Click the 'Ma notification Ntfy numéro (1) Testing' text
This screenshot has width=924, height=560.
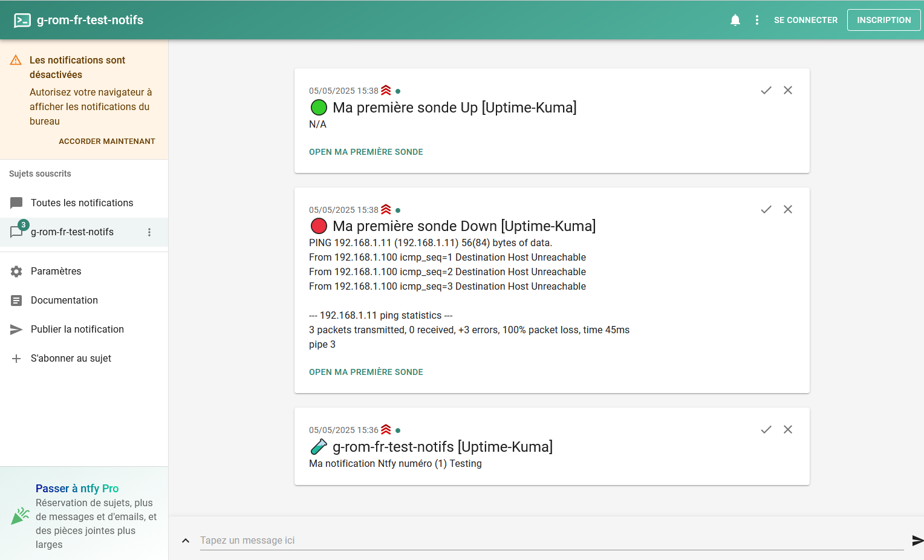coord(395,464)
